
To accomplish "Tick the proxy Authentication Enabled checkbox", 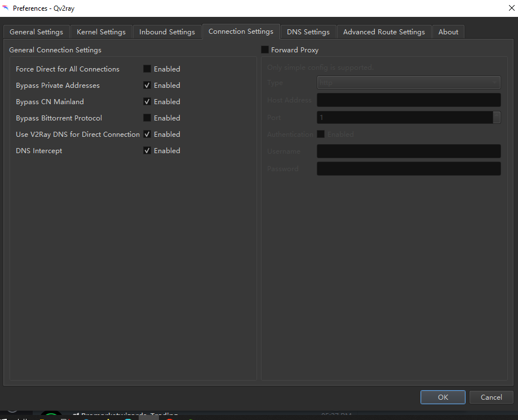I will click(x=321, y=134).
